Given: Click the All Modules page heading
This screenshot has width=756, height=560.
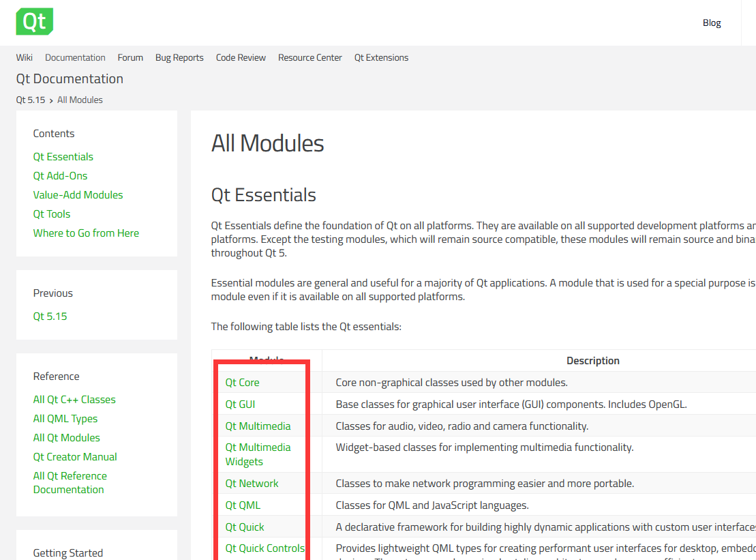Looking at the screenshot, I should click(x=268, y=143).
